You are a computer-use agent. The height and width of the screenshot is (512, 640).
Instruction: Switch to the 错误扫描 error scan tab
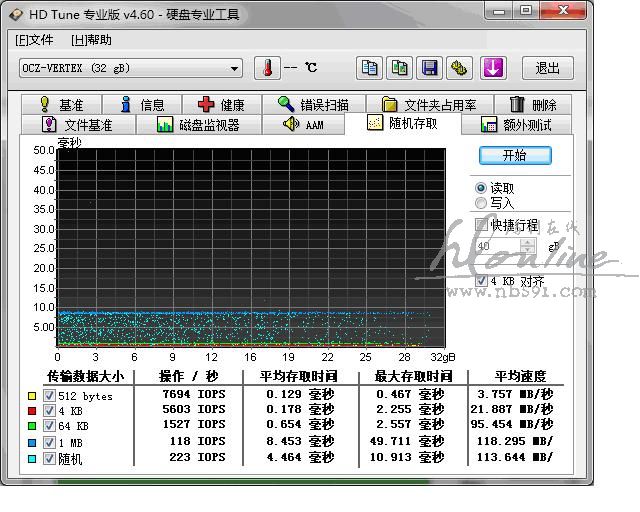tap(313, 105)
